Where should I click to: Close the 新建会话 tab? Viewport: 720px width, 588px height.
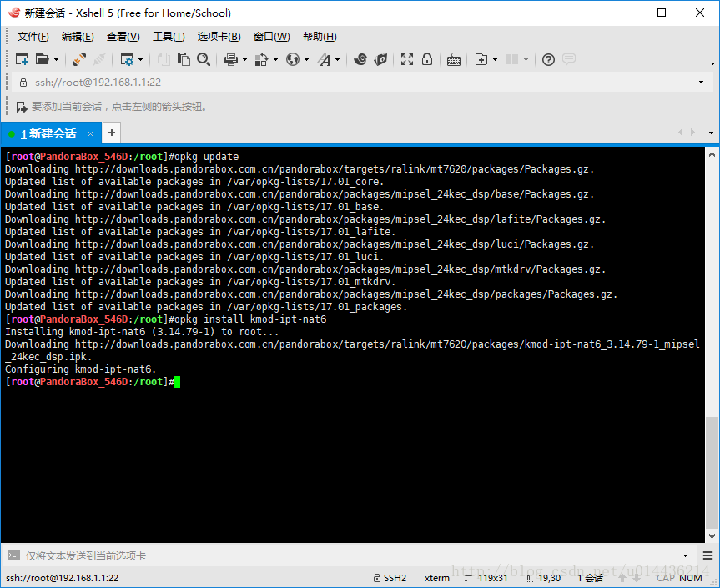(x=90, y=133)
